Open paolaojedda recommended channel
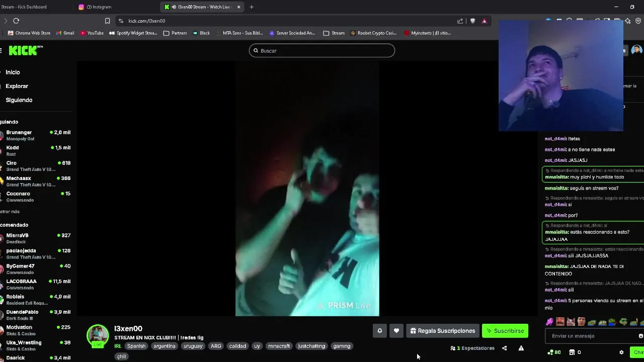 (36, 253)
